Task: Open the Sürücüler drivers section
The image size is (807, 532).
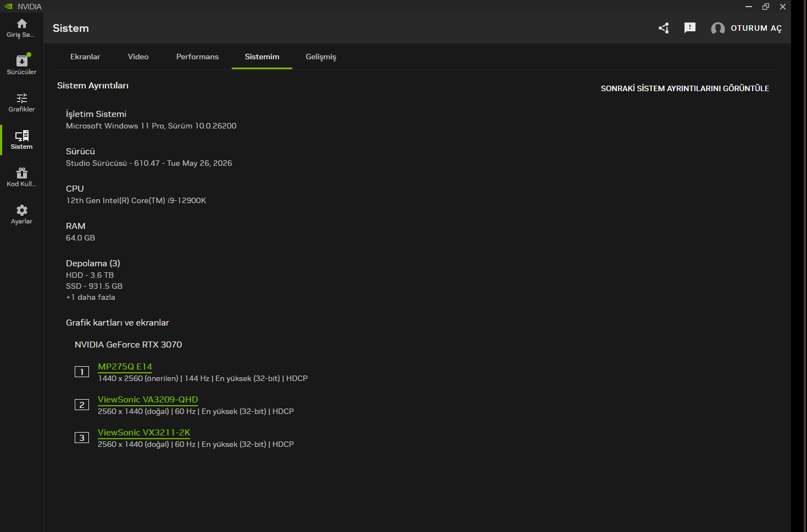Action: point(21,65)
